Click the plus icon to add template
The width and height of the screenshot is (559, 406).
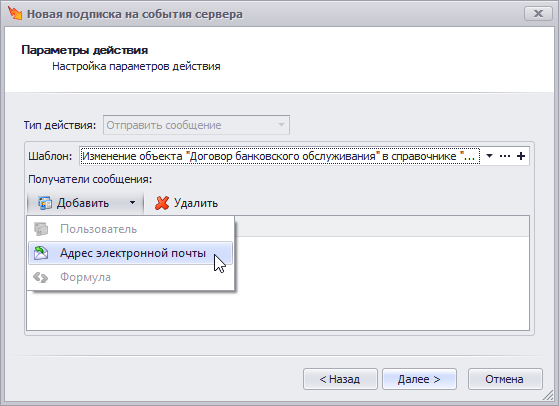pyautogui.click(x=521, y=156)
